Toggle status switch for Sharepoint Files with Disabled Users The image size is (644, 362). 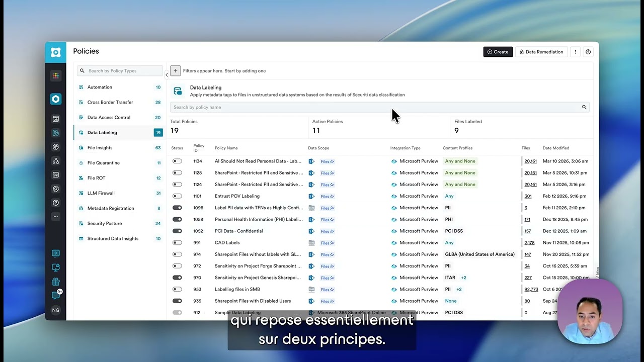(x=177, y=301)
